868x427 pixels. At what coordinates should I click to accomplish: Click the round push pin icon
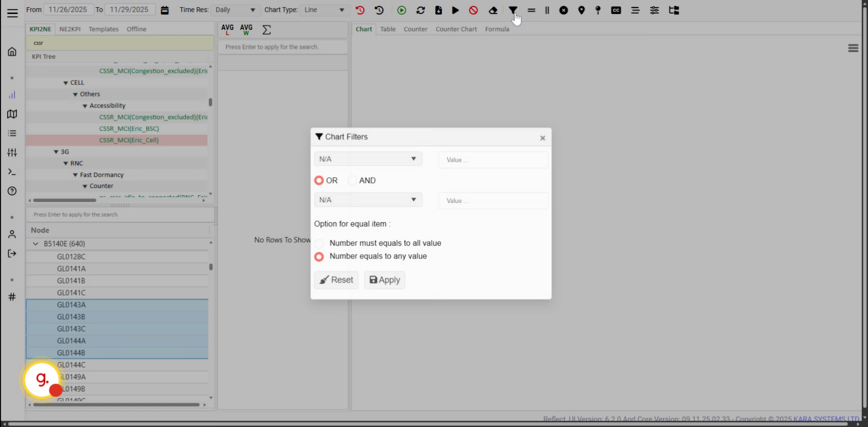[x=598, y=10]
